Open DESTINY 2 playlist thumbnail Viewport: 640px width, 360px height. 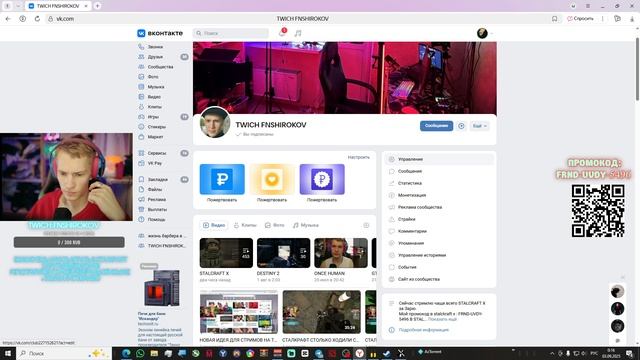284,253
